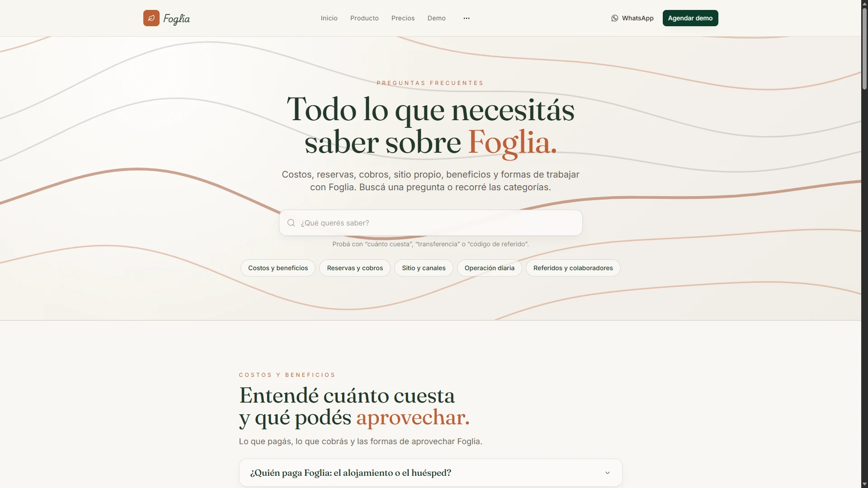Click the 'COSTOS Y BENEFICIOS' section label

[287, 375]
